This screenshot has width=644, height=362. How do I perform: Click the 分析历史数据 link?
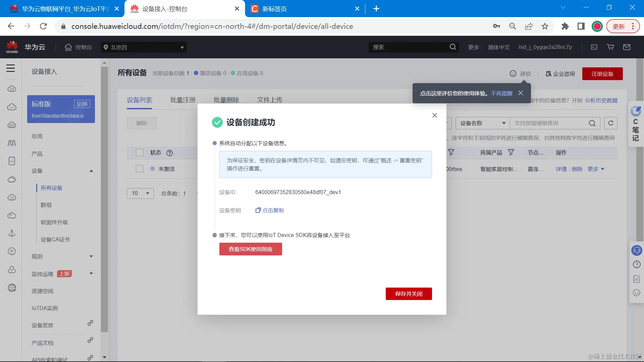[601, 100]
